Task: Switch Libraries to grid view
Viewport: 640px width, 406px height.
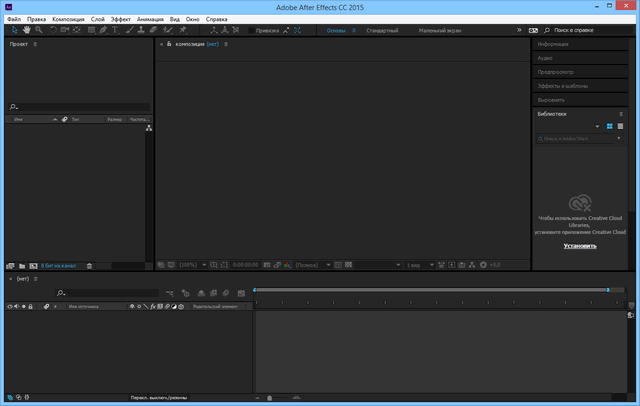Action: [x=609, y=126]
